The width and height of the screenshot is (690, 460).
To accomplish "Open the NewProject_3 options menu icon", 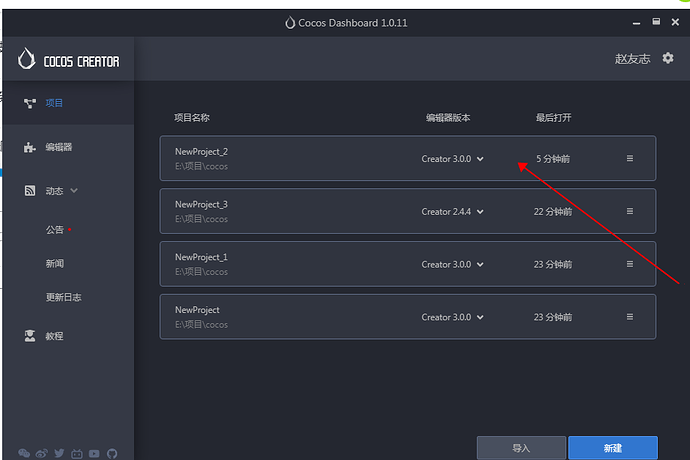I will [x=630, y=211].
